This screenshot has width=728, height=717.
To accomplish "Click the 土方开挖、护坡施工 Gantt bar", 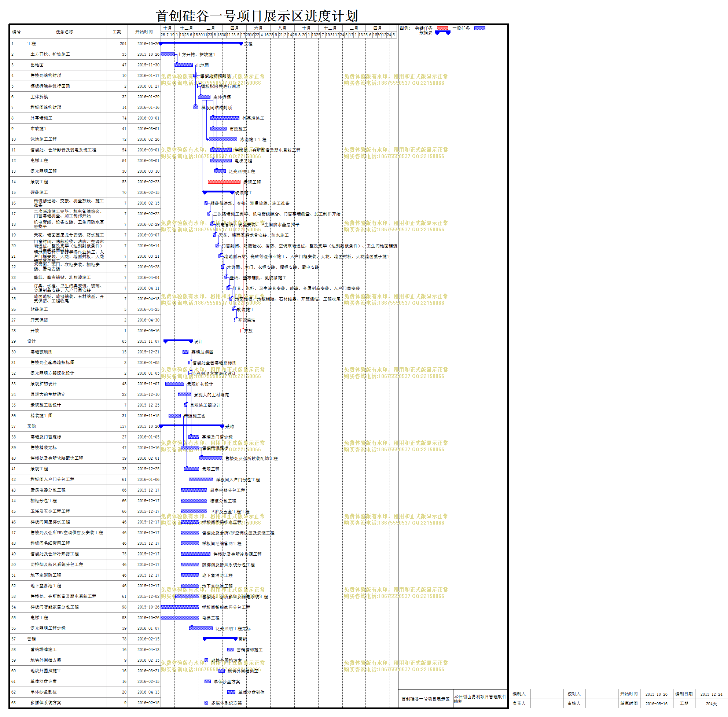I will pyautogui.click(x=168, y=54).
